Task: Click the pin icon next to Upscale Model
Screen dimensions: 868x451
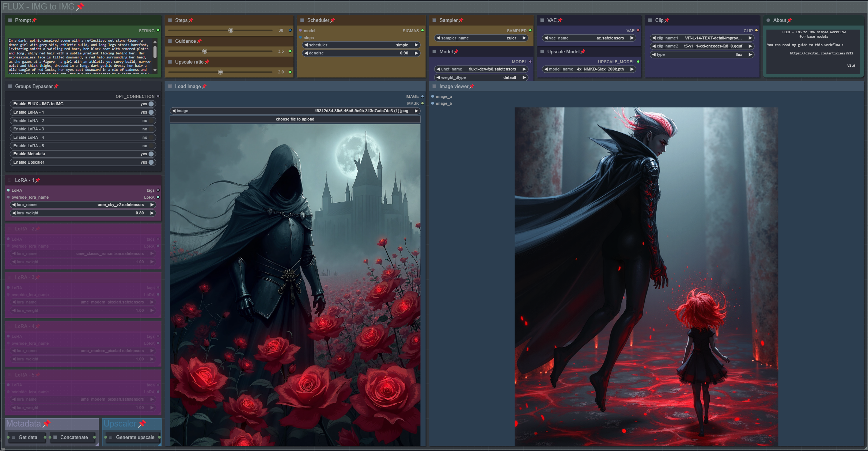Action: 583,52
